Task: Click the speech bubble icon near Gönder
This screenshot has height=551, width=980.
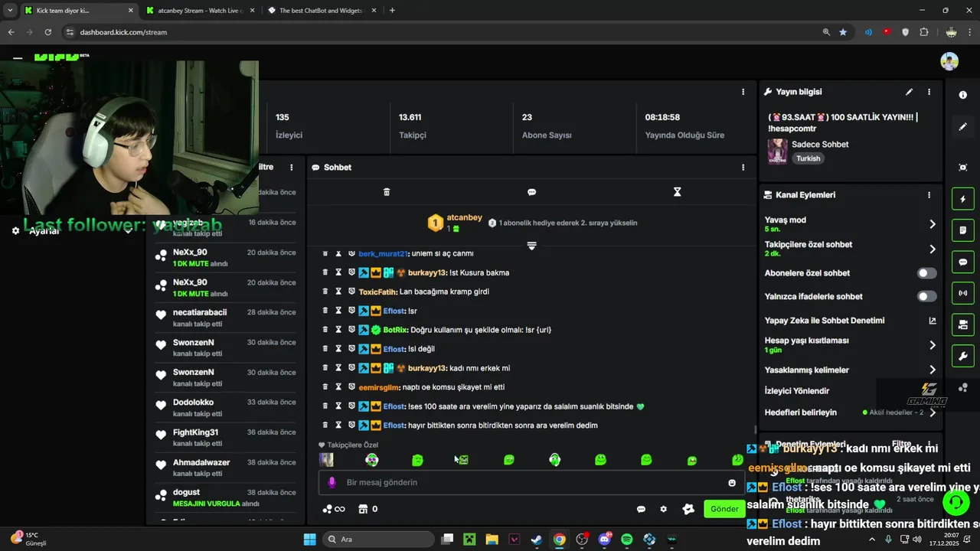Action: pyautogui.click(x=641, y=509)
